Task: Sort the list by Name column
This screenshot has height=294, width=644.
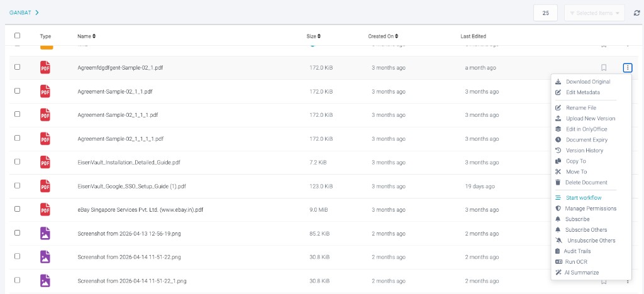Action: tap(86, 36)
